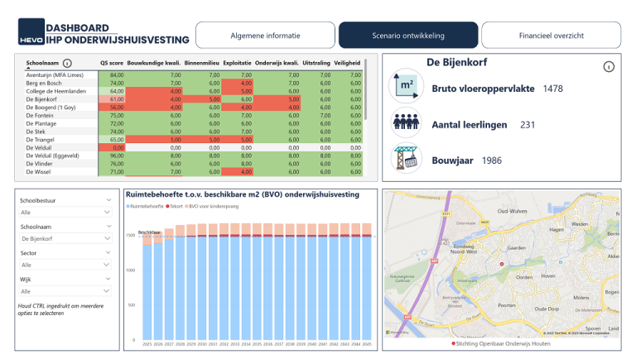This screenshot has height=364, width=636.
Task: Click info icon in De Bijenkorf card
Action: [609, 66]
